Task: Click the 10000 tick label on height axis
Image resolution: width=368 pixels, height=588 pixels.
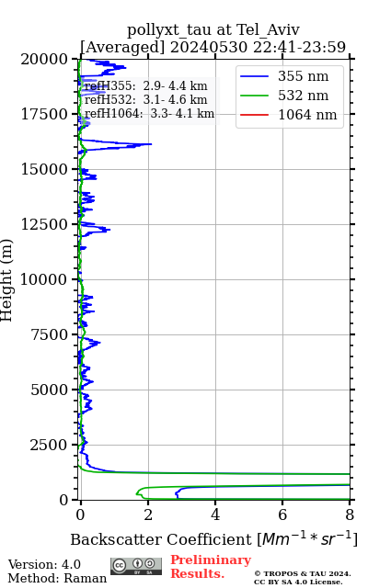Action: coord(44,279)
